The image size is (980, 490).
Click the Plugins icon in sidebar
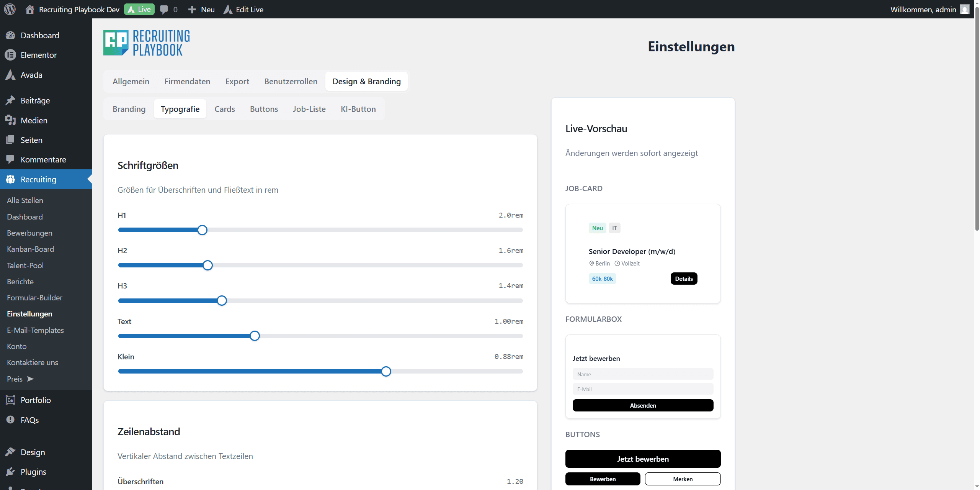tap(10, 472)
